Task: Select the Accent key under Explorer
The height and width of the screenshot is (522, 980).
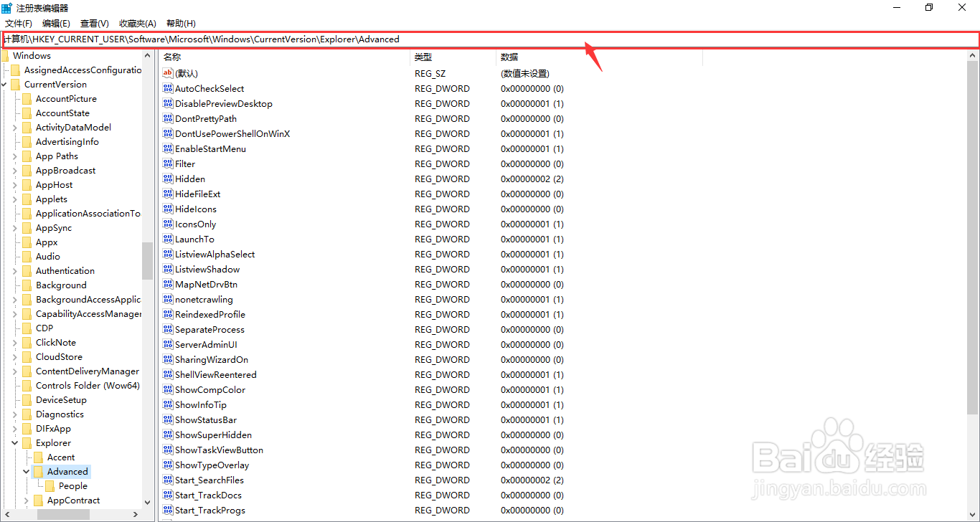Action: pos(61,457)
